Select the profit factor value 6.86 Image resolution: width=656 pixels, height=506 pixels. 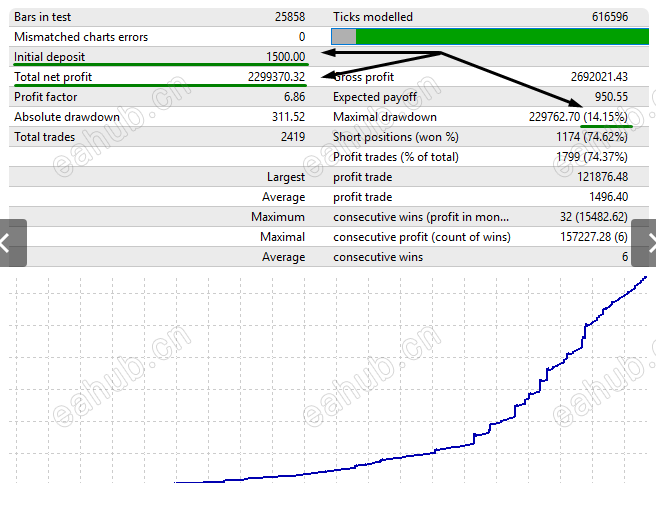(x=294, y=97)
